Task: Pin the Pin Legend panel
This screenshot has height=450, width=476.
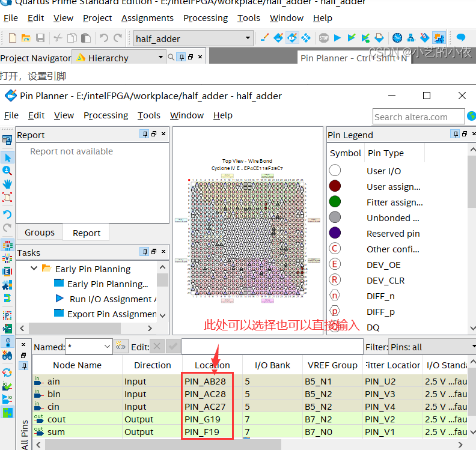Action: pyautogui.click(x=455, y=134)
